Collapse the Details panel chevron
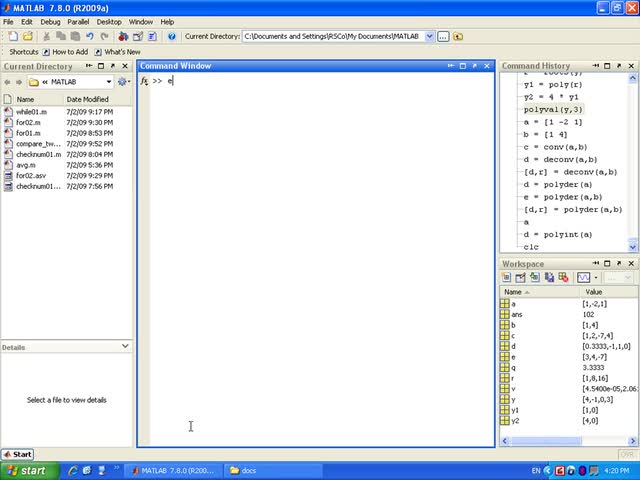The height and width of the screenshot is (480, 640). [125, 347]
